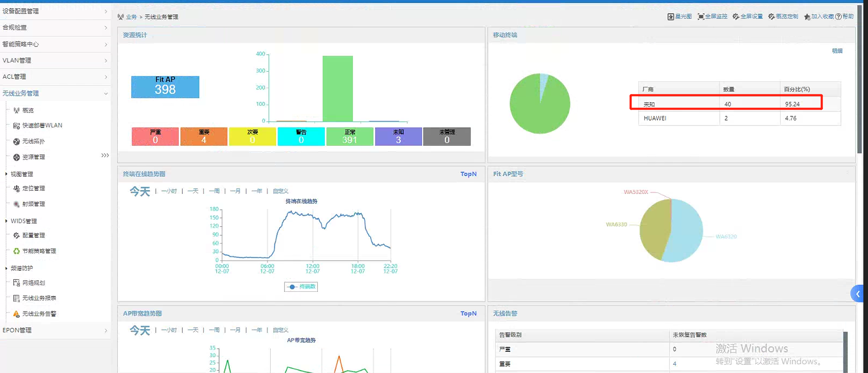Click the cyan 警告 status tile
Viewport: 868px width, 373px height.
[301, 136]
